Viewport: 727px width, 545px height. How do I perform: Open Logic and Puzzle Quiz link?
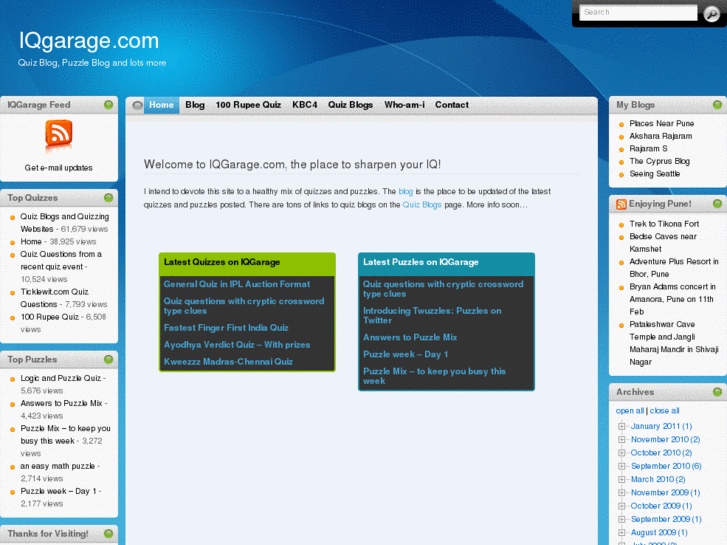coord(61,378)
